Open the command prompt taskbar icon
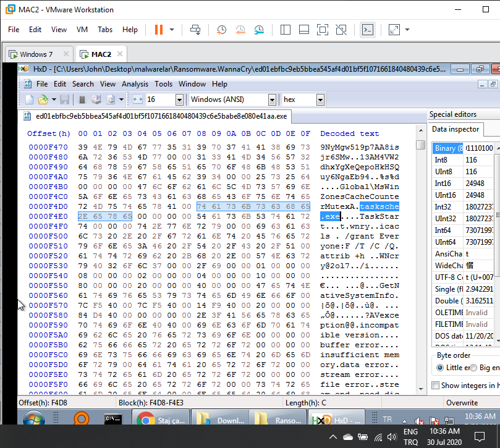The width and height of the screenshot is (500, 448). point(113,419)
